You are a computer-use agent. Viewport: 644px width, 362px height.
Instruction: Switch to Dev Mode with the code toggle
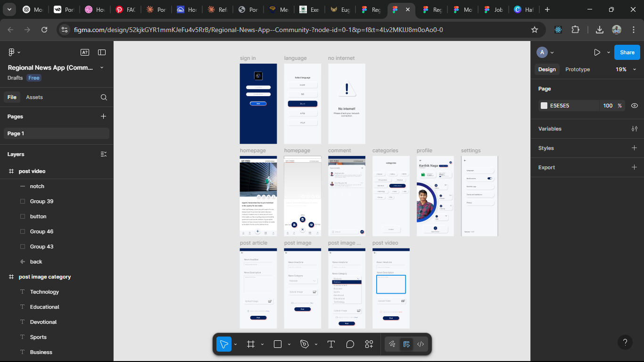(x=420, y=344)
